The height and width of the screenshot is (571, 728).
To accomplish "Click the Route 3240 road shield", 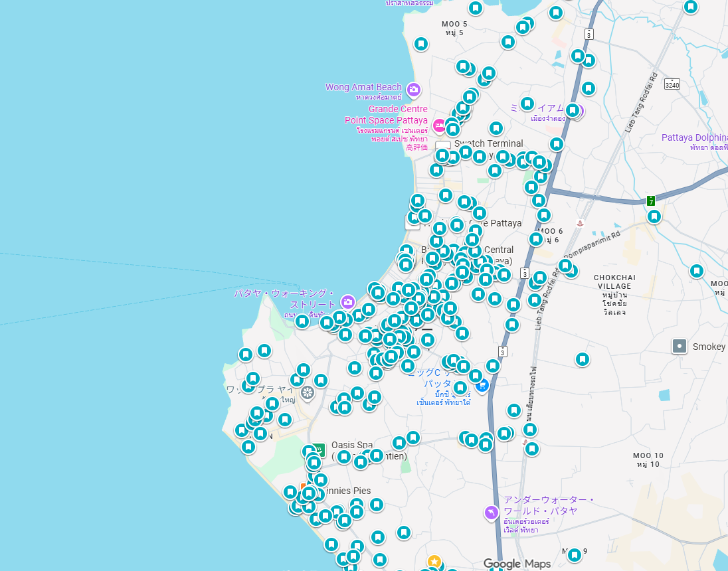I will [672, 84].
